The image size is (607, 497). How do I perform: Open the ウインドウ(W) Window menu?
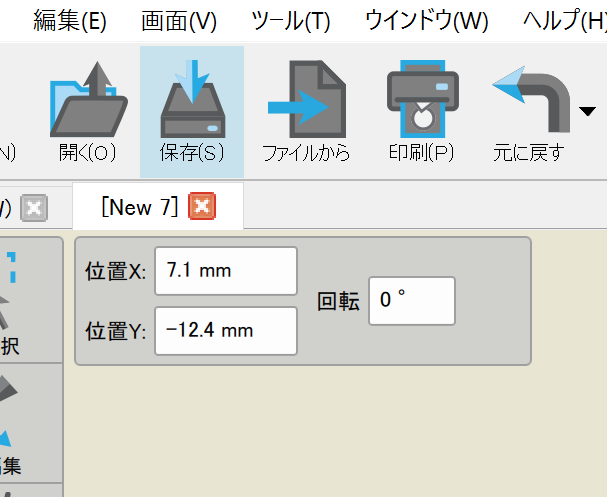[427, 20]
